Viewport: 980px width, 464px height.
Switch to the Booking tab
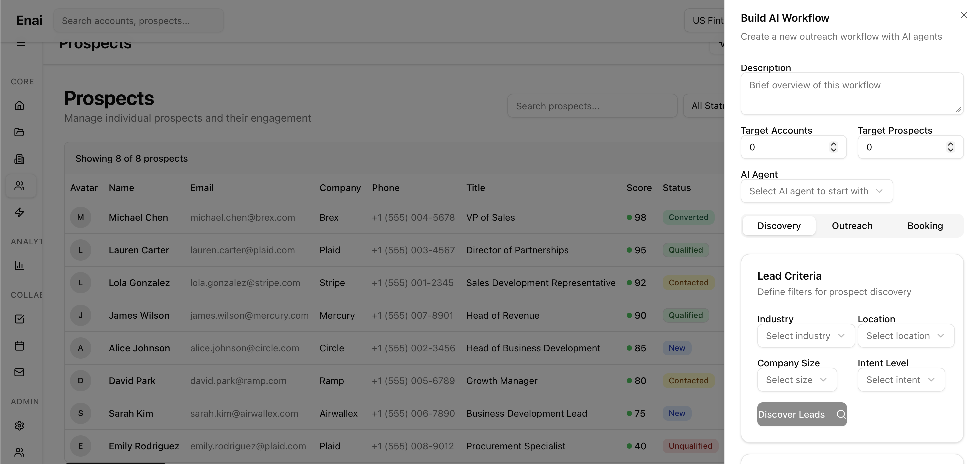coord(925,226)
